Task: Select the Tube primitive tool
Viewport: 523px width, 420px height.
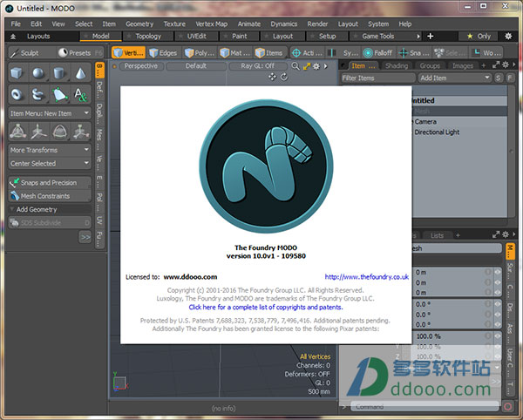Action: pos(37,94)
